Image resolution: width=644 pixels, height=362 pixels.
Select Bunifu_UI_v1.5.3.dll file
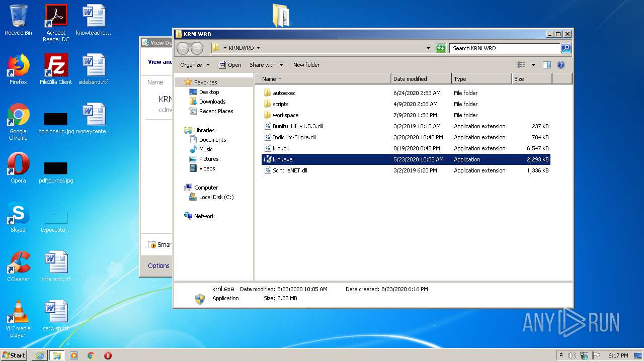tap(406, 126)
